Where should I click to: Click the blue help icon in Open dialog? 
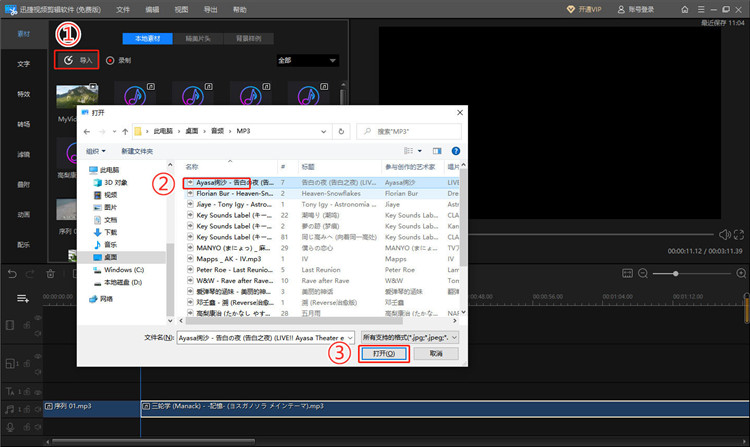click(x=456, y=151)
